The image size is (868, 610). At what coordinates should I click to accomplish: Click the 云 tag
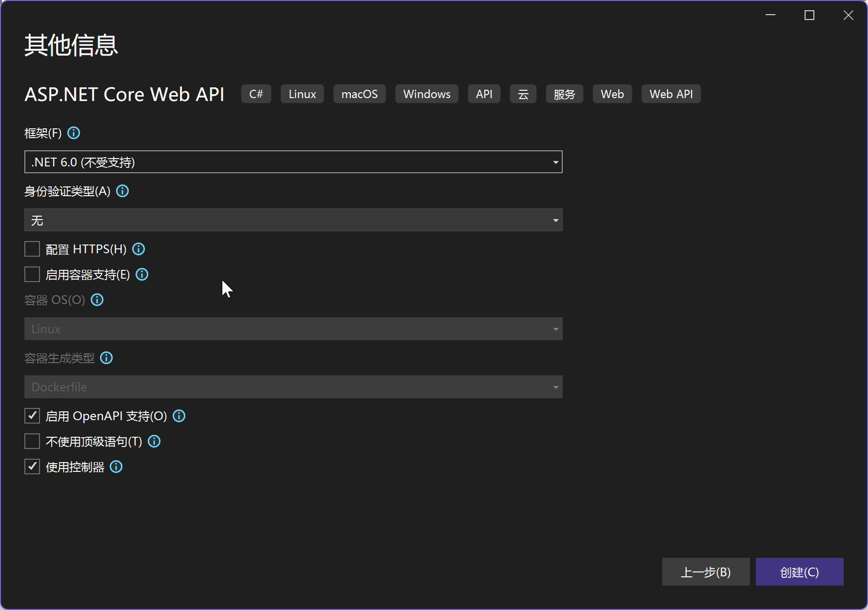pos(523,94)
